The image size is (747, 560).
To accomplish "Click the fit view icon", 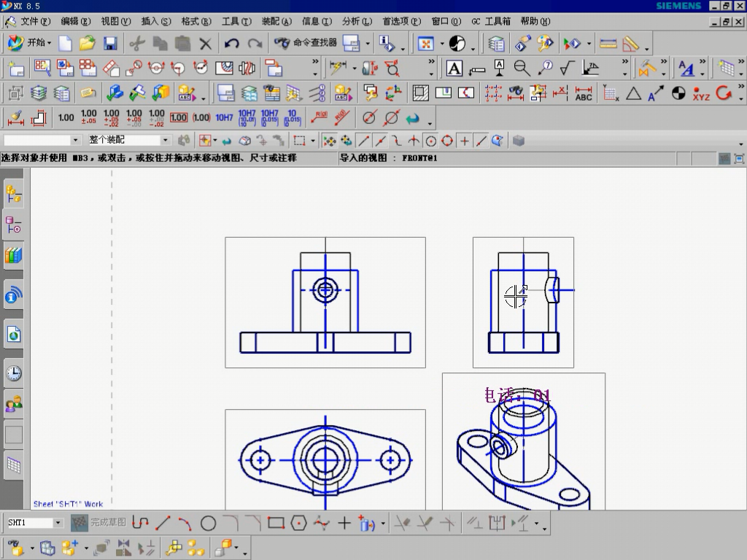I will point(425,44).
